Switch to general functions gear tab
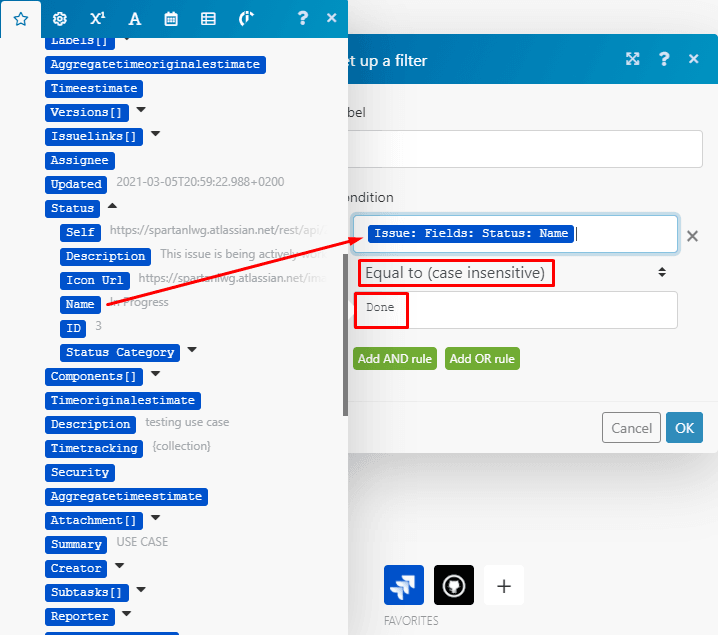This screenshot has width=718, height=635. 60,18
